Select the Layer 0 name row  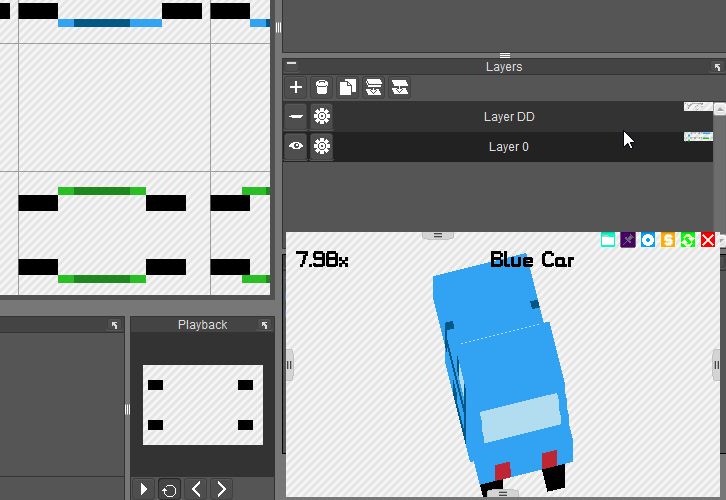coord(509,147)
